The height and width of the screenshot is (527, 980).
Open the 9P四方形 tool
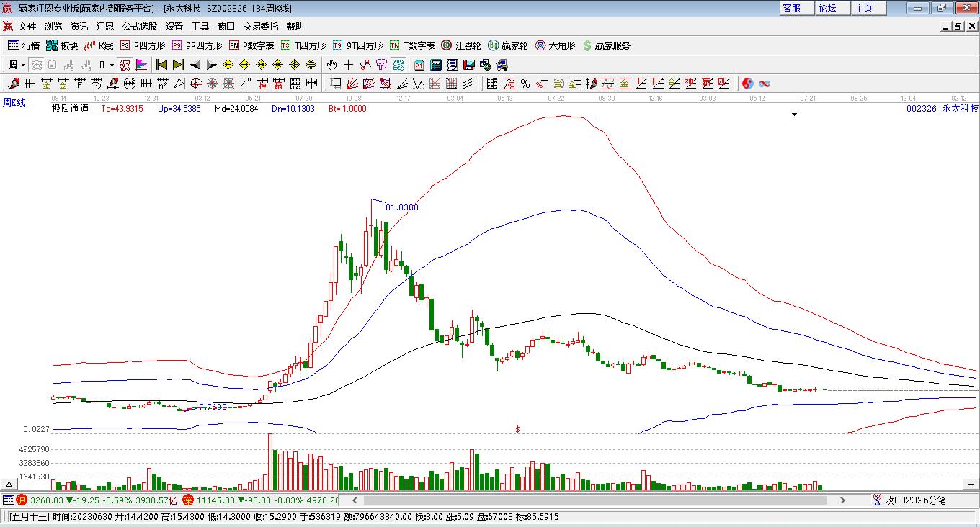196,45
